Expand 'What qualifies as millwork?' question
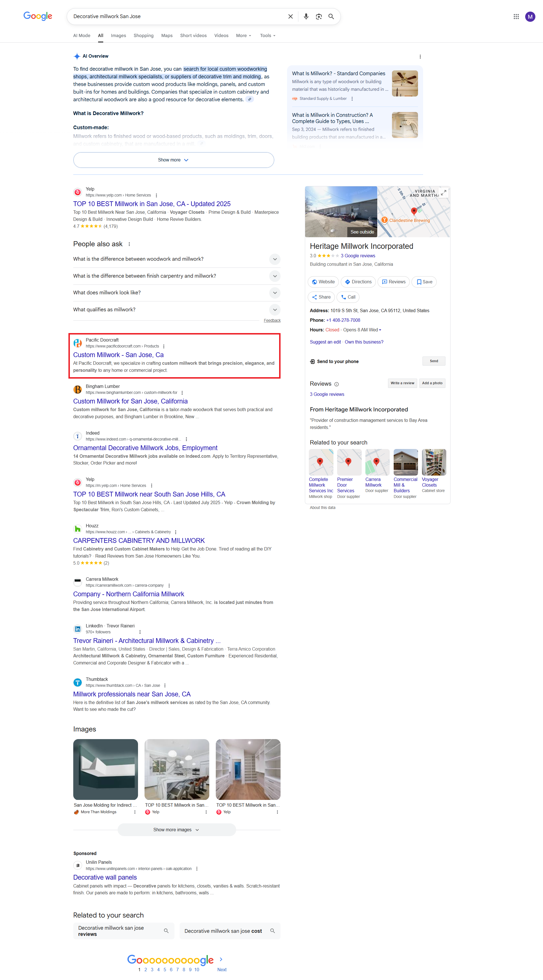543x980 pixels. 275,310
